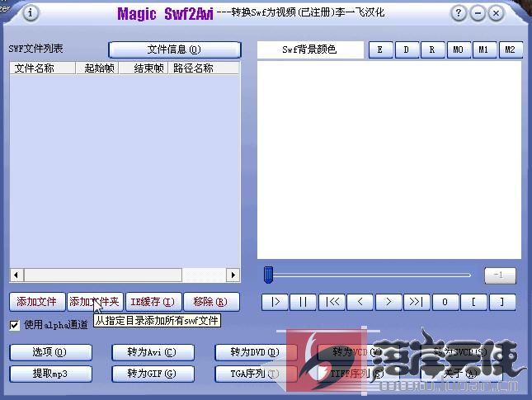Click TIFF序列 (S) button
This screenshot has height=400, width=532.
(x=359, y=374)
